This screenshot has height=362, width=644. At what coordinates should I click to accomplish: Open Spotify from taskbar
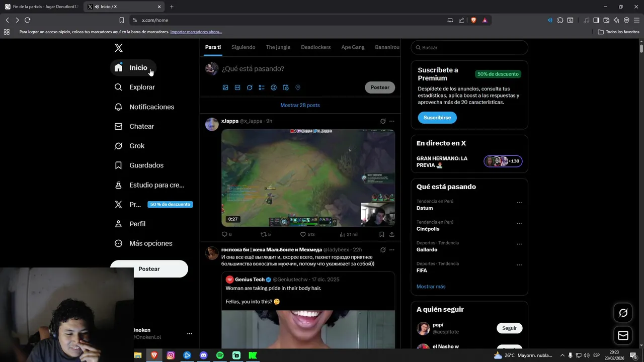220,355
